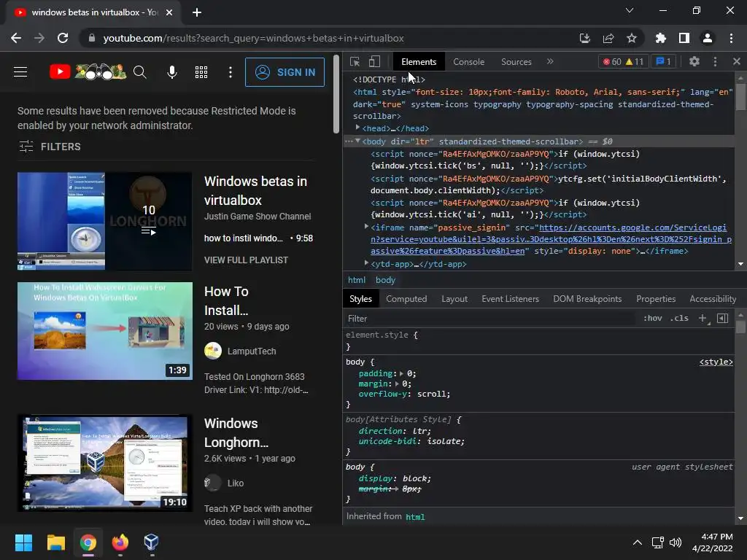This screenshot has width=747, height=560.
Task: Open the Longhorn playlist thumbnail
Action: 105,221
